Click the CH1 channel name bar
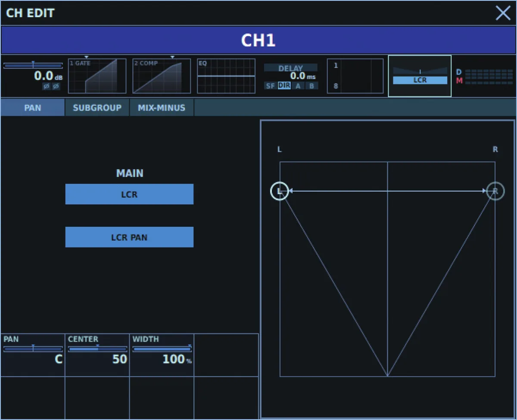 [258, 40]
